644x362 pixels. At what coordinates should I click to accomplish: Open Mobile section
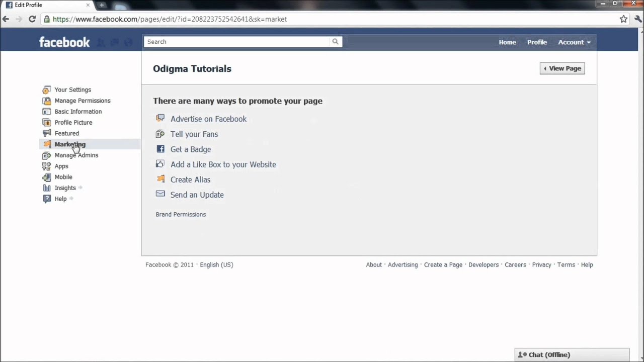coord(63,177)
